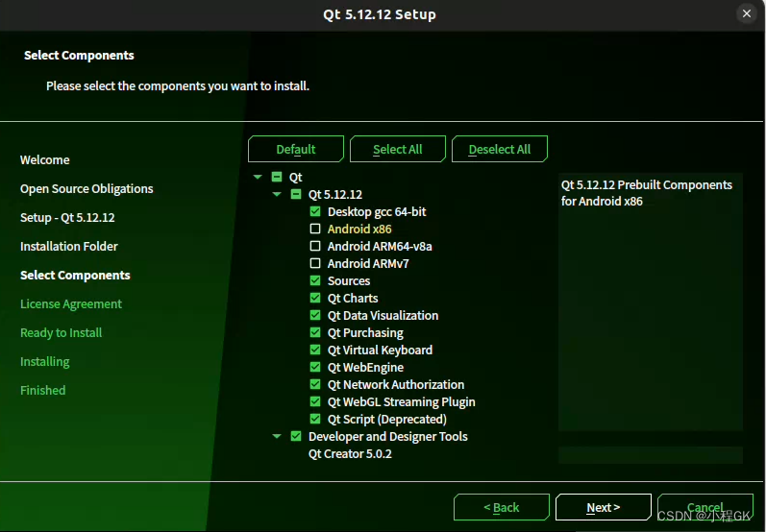Select the Android x86 label
This screenshot has width=766, height=532.
(359, 229)
